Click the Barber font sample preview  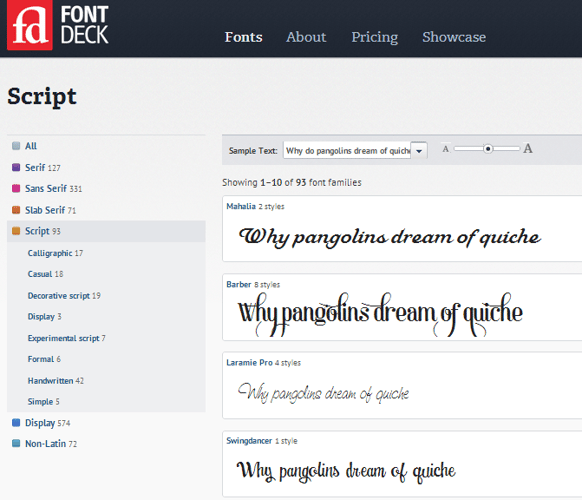point(380,315)
